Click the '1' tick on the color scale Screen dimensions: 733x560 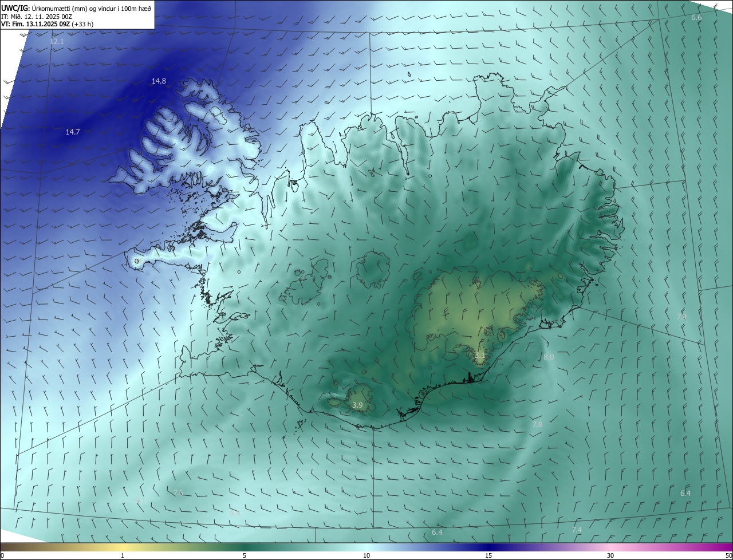coord(123,555)
